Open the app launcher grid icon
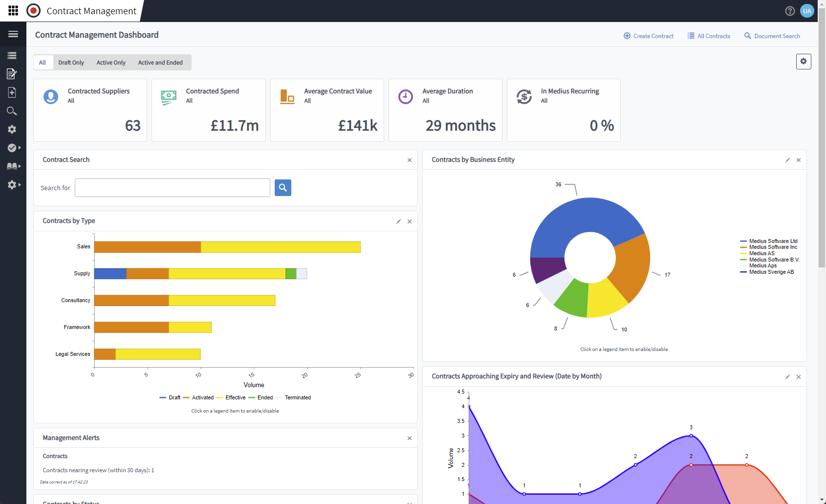826x504 pixels. (13, 10)
